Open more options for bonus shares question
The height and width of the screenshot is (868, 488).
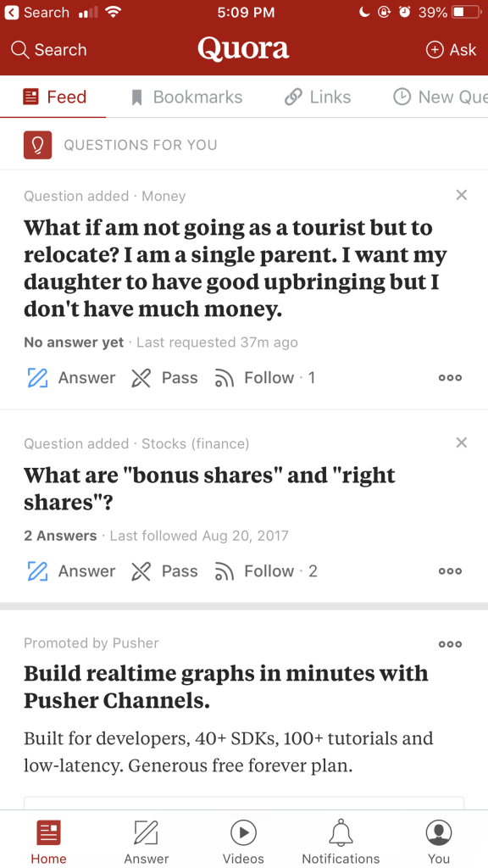pyautogui.click(x=450, y=571)
